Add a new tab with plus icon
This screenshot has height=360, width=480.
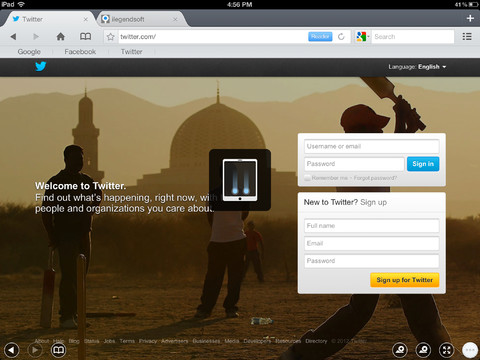click(470, 18)
